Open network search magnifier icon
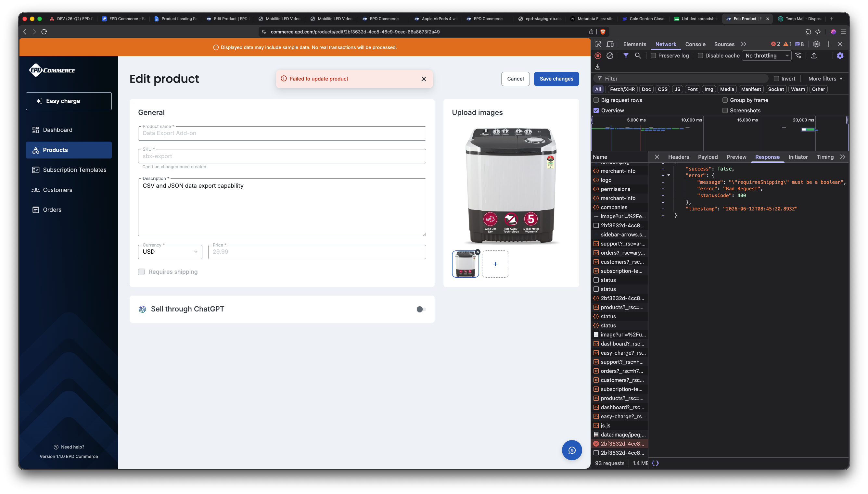The height and width of the screenshot is (494, 868). click(x=638, y=56)
